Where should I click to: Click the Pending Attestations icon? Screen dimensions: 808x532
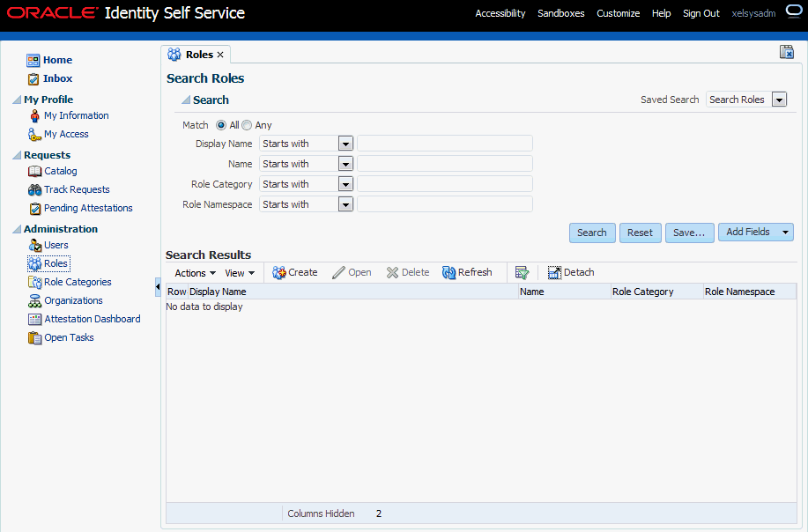coord(34,209)
